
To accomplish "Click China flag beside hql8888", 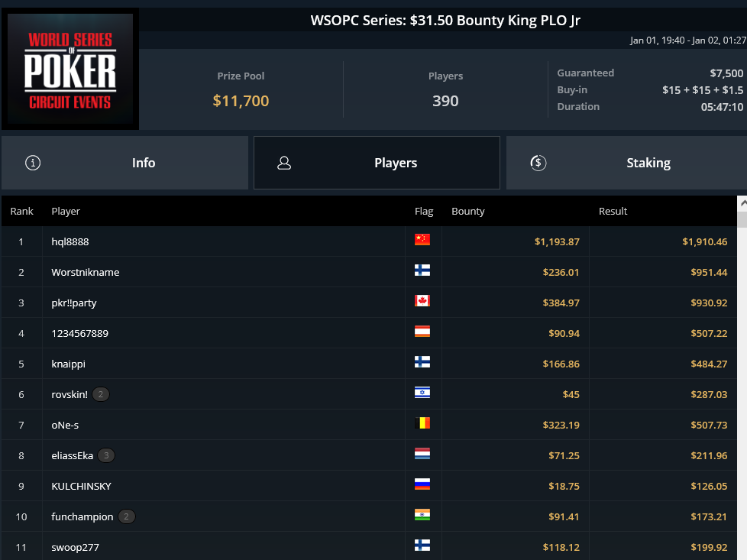I will click(422, 240).
